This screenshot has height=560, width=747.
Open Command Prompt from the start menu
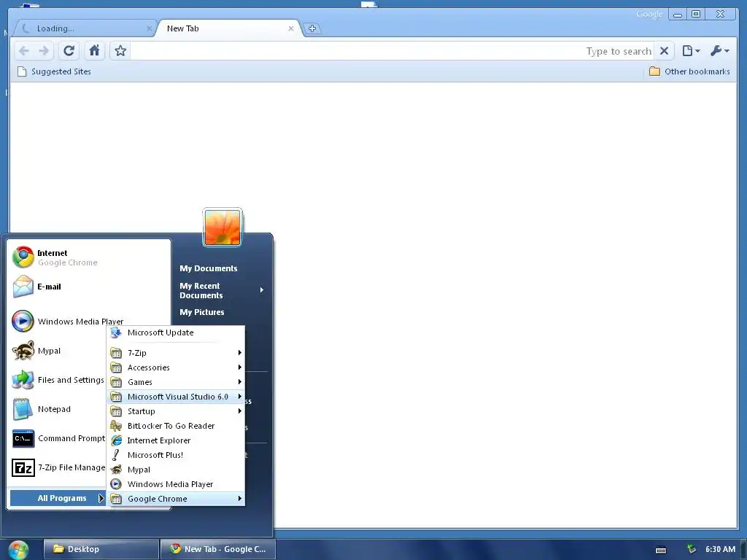[57, 438]
